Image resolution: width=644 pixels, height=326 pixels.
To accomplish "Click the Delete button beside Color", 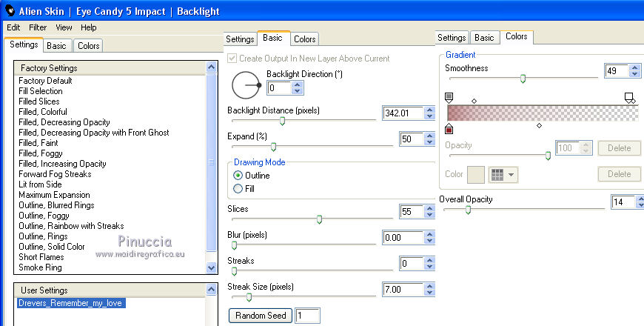I will point(620,174).
